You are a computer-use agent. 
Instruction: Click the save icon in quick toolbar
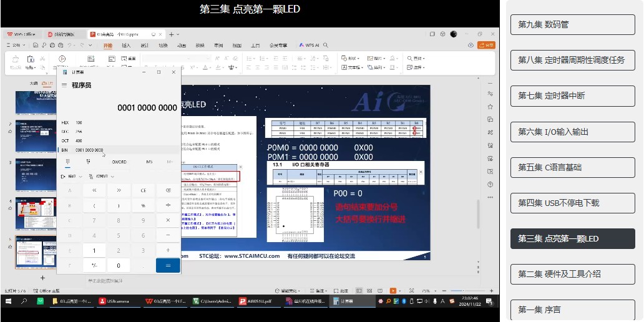click(x=36, y=45)
